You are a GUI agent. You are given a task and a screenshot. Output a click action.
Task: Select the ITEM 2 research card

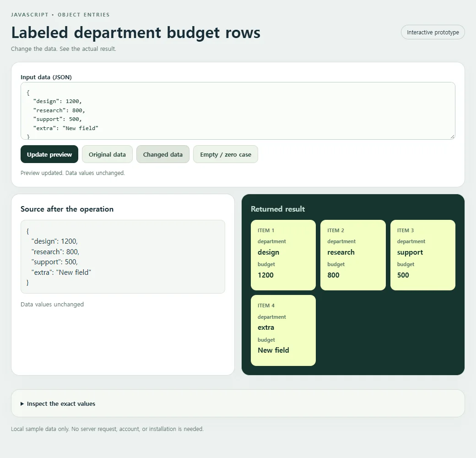coord(353,255)
